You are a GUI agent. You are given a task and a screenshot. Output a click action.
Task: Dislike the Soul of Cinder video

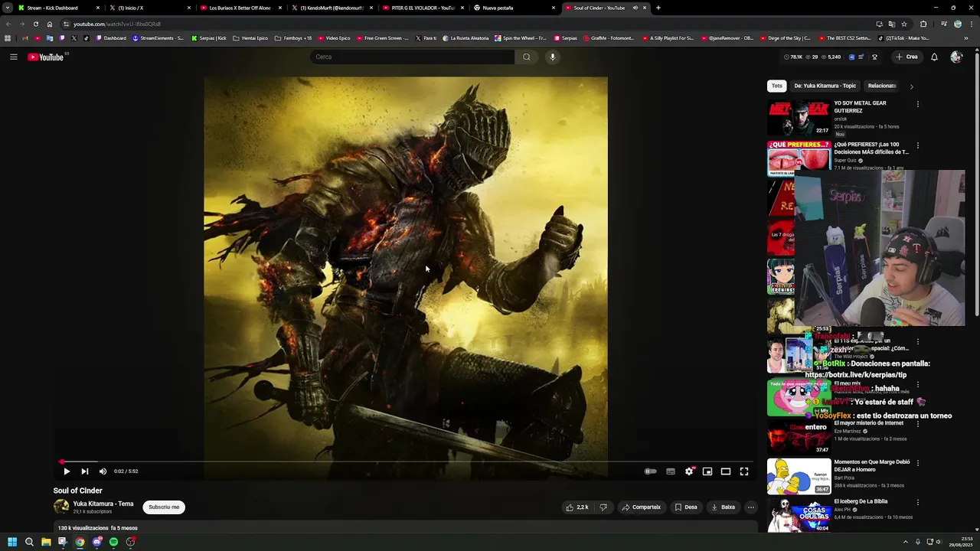tap(603, 507)
